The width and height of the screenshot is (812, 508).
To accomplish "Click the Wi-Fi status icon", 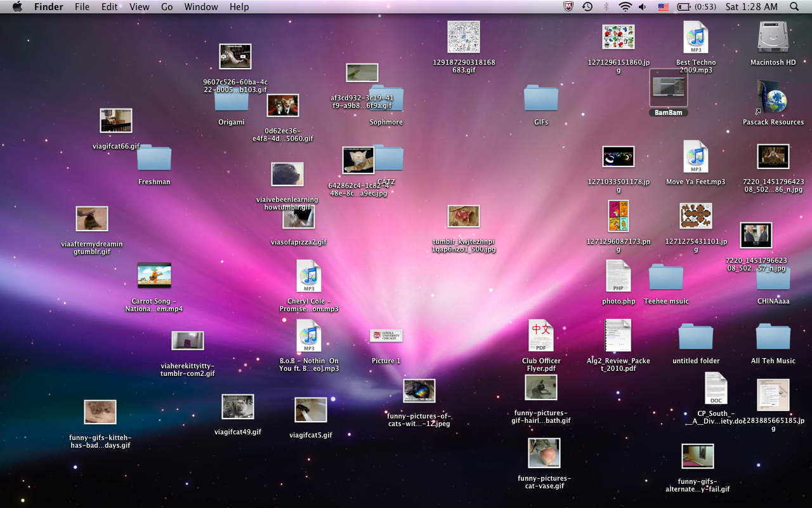I will [x=625, y=7].
